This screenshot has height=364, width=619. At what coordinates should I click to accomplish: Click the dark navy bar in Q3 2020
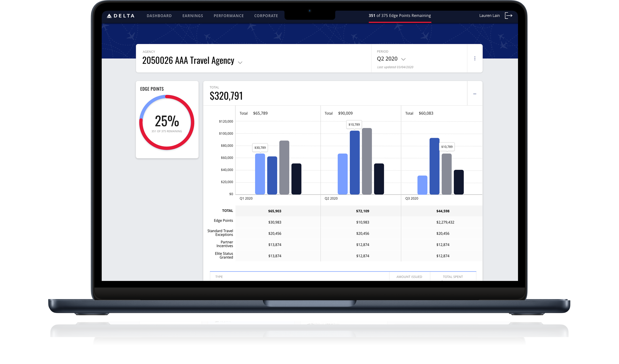pyautogui.click(x=459, y=182)
